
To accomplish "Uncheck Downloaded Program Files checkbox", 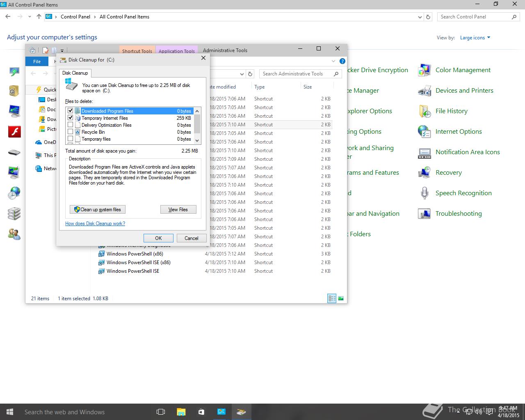I will point(71,111).
